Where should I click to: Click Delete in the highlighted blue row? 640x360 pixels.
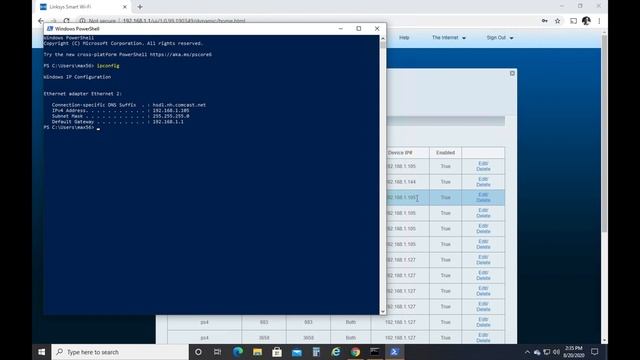483,200
